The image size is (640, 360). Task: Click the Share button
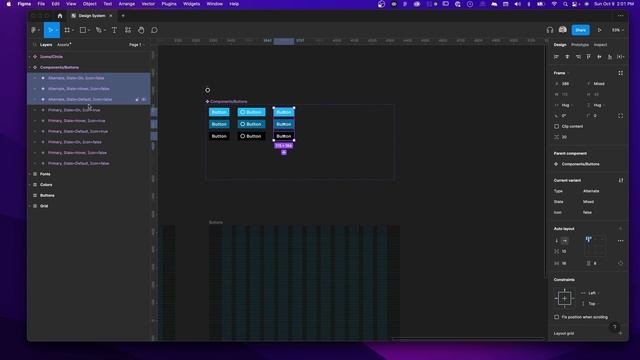click(x=580, y=30)
